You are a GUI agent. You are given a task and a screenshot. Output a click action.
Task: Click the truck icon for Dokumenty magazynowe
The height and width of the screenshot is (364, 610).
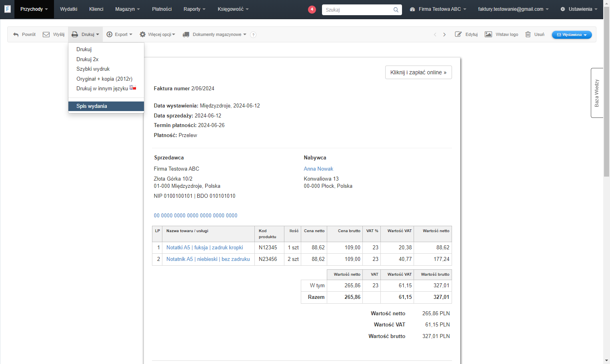(186, 35)
